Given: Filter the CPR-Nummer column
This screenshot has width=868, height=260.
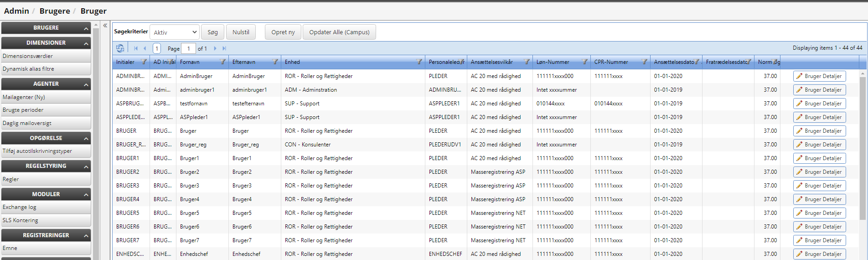Looking at the screenshot, I should point(645,62).
